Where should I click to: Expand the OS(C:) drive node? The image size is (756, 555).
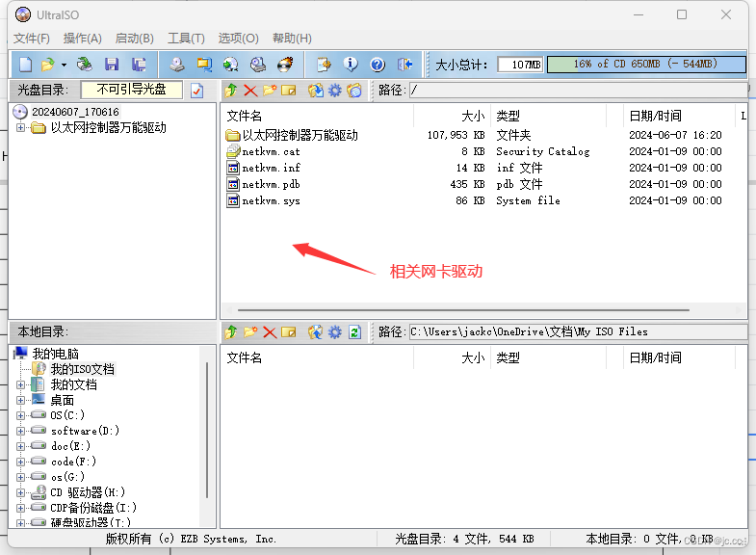click(x=20, y=415)
